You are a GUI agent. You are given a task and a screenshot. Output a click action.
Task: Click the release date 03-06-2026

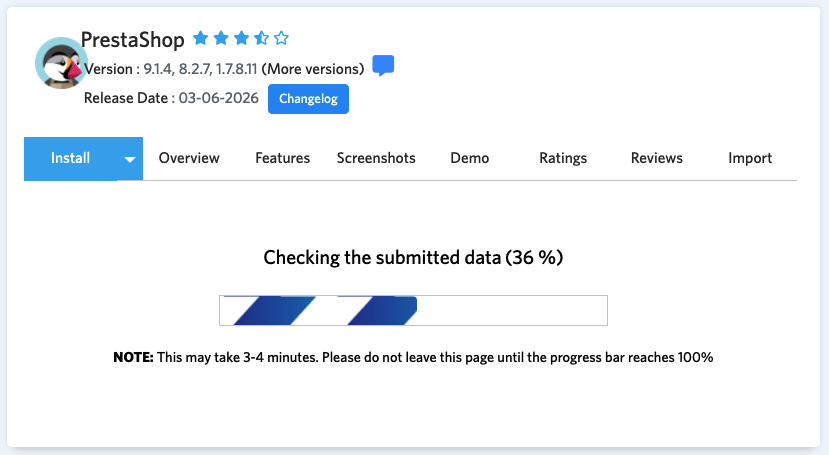(x=218, y=98)
